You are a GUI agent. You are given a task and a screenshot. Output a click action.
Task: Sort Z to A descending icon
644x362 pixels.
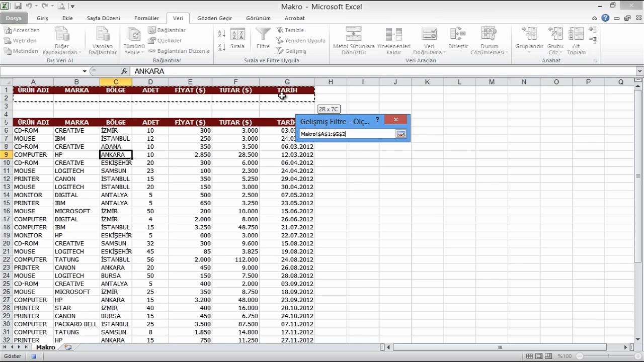pos(222,47)
